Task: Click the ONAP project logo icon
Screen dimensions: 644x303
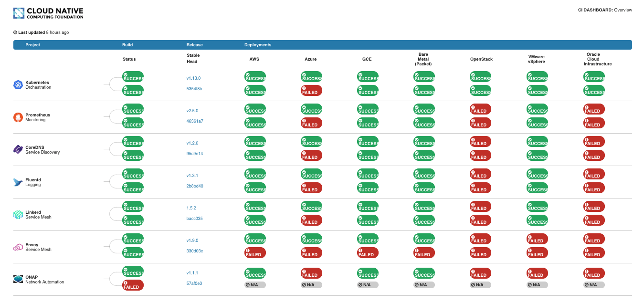Action: 18,280
